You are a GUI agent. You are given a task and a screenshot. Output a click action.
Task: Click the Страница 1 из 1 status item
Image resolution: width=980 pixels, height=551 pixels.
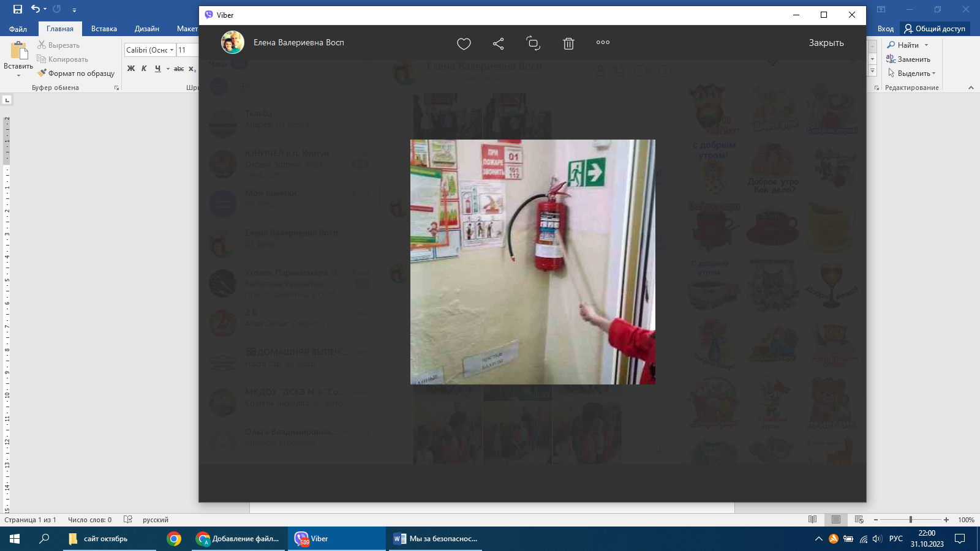point(30,520)
